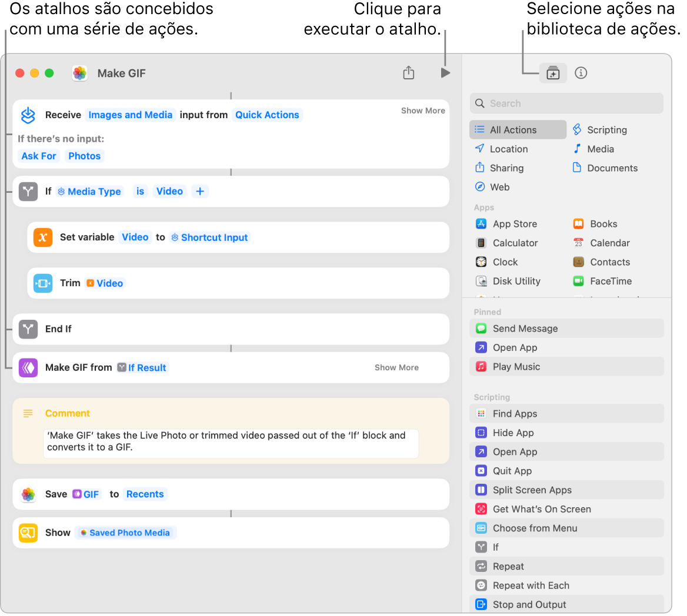
Task: Open the Video value in If condition
Action: tap(169, 191)
